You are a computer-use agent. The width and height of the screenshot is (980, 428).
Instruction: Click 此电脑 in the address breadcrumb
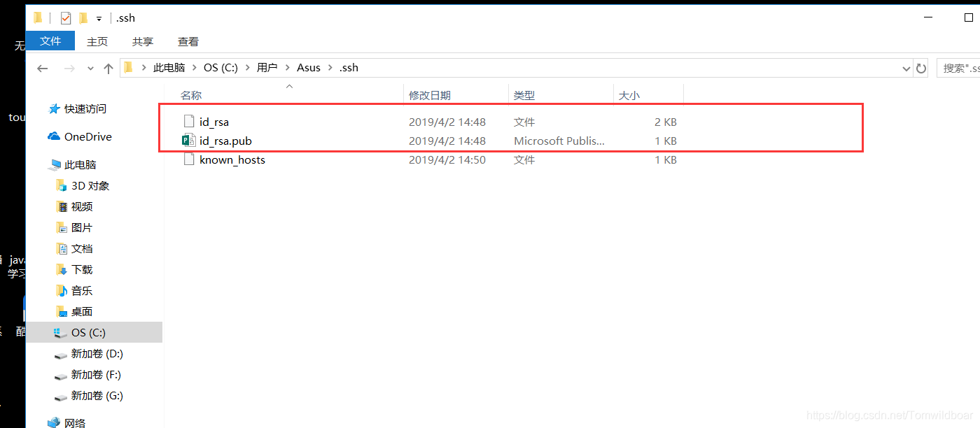point(169,68)
